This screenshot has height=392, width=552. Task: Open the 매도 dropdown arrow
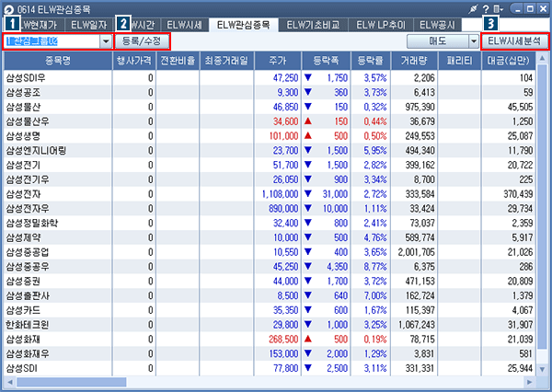(x=474, y=41)
